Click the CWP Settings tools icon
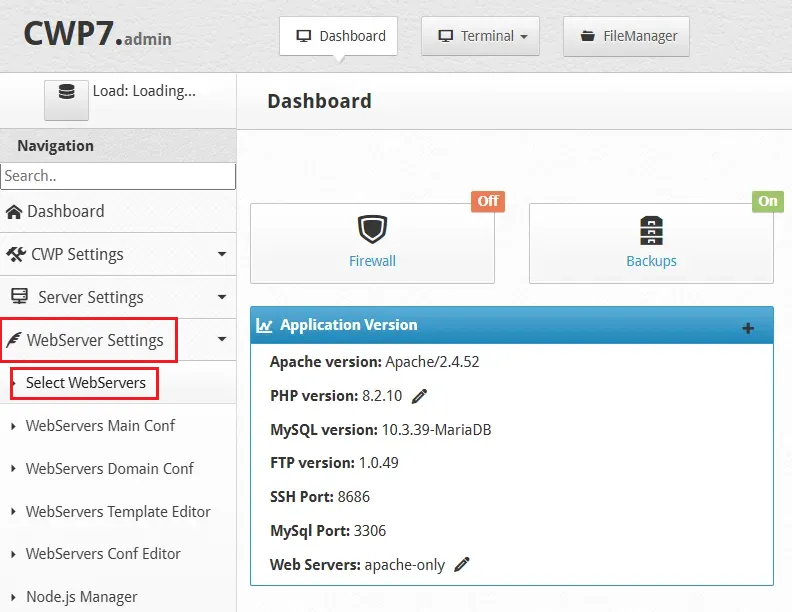Image resolution: width=792 pixels, height=612 pixels. tap(16, 254)
